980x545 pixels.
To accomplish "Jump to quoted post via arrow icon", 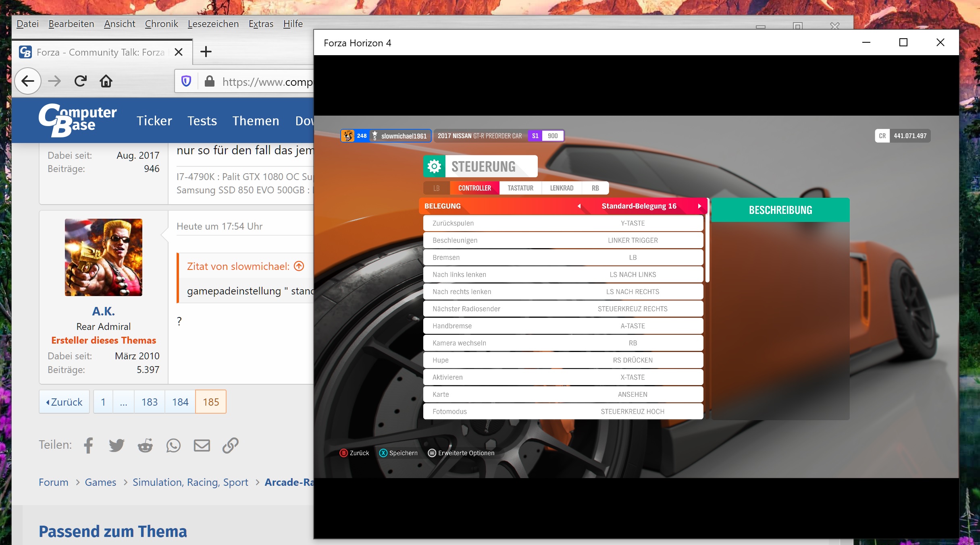I will click(299, 266).
